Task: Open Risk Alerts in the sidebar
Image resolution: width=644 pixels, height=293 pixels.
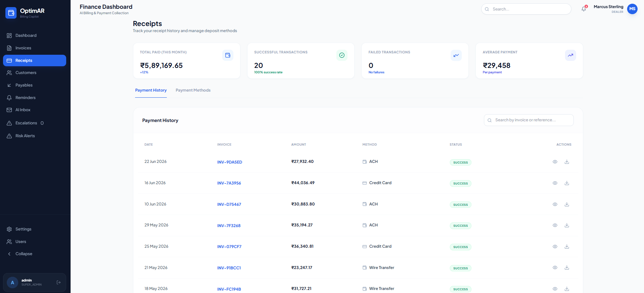Action: pos(34,136)
